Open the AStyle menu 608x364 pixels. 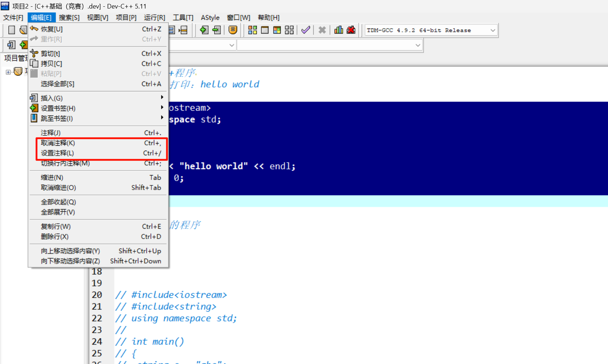coord(210,17)
